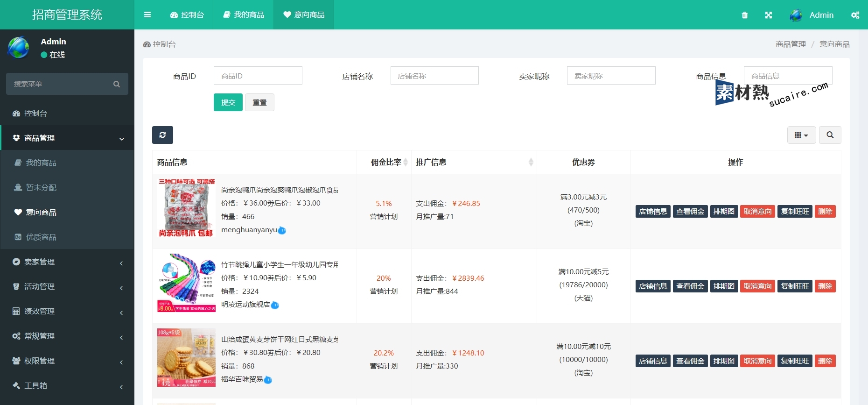This screenshot has width=868, height=405.
Task: Click the blue badge icon beside menghuanyanyu
Action: coord(282,230)
